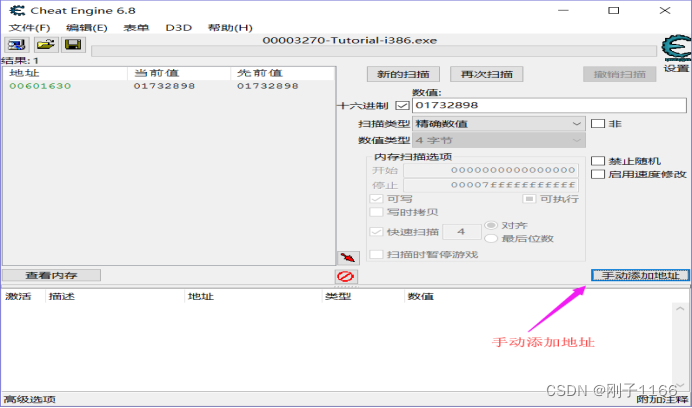
Task: Click the 当前值 column header
Action: (179, 73)
